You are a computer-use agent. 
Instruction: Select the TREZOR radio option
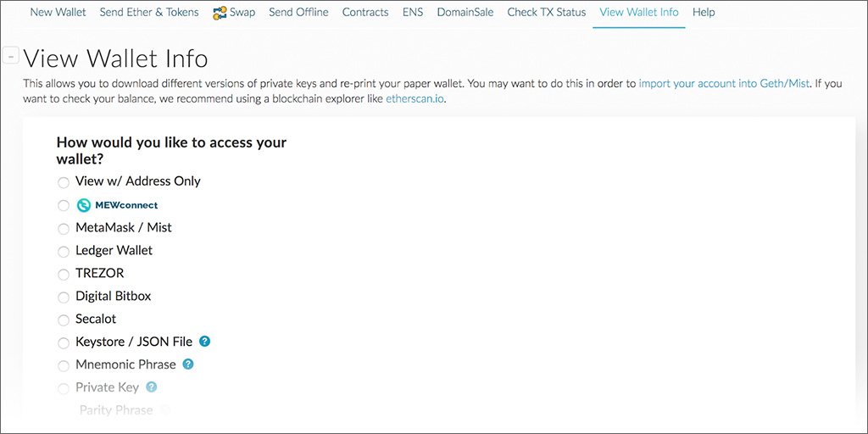(64, 275)
